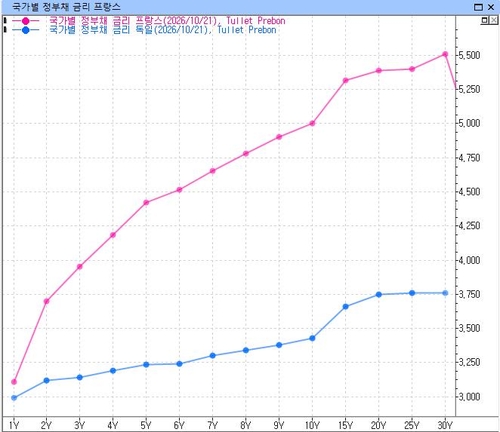Select France curve point at 7Y
500x432 pixels.
tap(213, 171)
